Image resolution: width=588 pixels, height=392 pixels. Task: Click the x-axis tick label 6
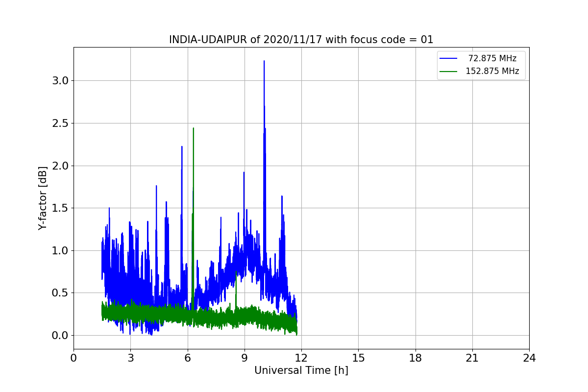187,358
